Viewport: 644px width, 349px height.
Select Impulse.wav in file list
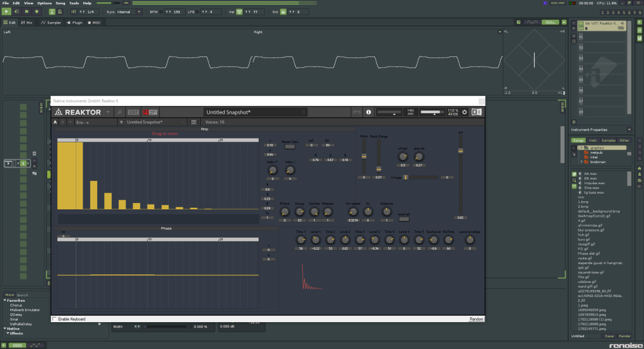click(594, 183)
